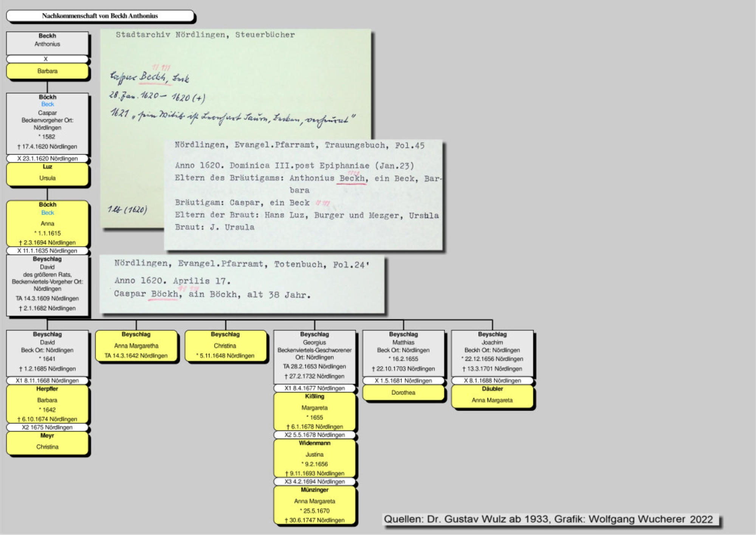Select the Beyschlag Anna Margaretha box
756x535 pixels.
click(136, 346)
